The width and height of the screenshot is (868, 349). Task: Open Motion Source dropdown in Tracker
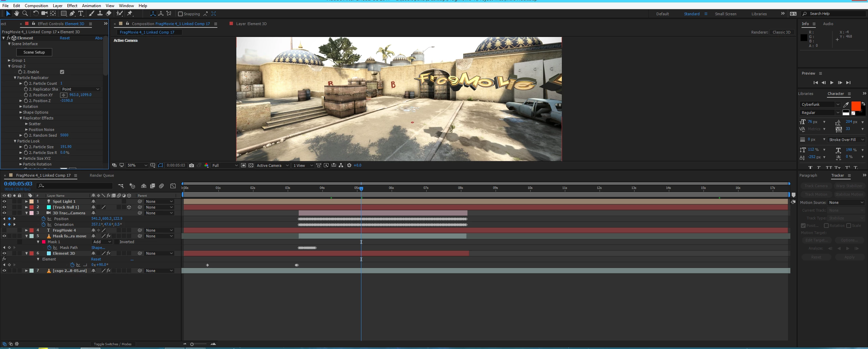[846, 202]
